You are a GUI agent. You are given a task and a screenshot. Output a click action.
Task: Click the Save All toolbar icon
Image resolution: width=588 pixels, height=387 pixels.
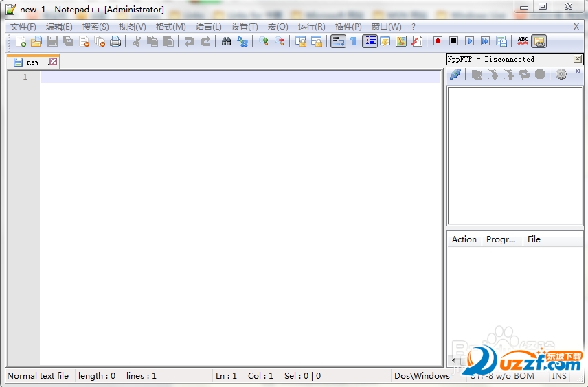68,41
